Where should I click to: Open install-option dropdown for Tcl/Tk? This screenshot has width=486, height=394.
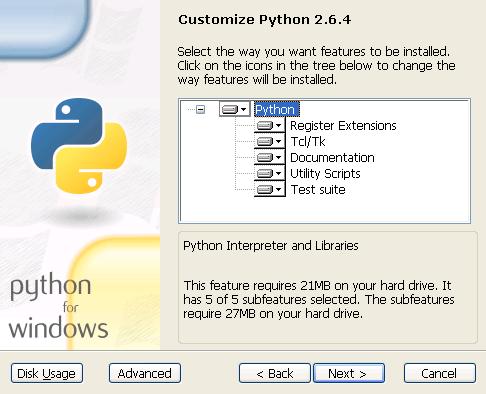coord(269,141)
